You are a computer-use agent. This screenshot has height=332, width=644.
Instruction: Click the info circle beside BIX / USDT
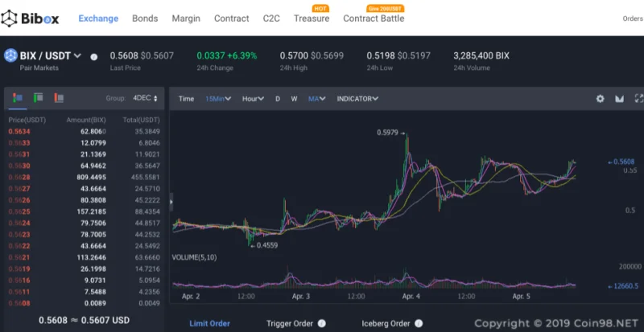point(94,57)
